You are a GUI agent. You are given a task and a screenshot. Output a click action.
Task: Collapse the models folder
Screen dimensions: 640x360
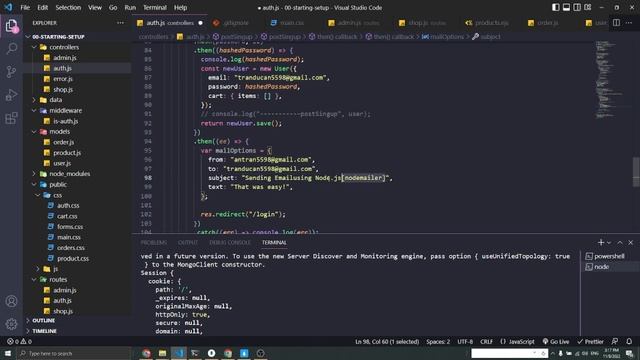click(77, 131)
